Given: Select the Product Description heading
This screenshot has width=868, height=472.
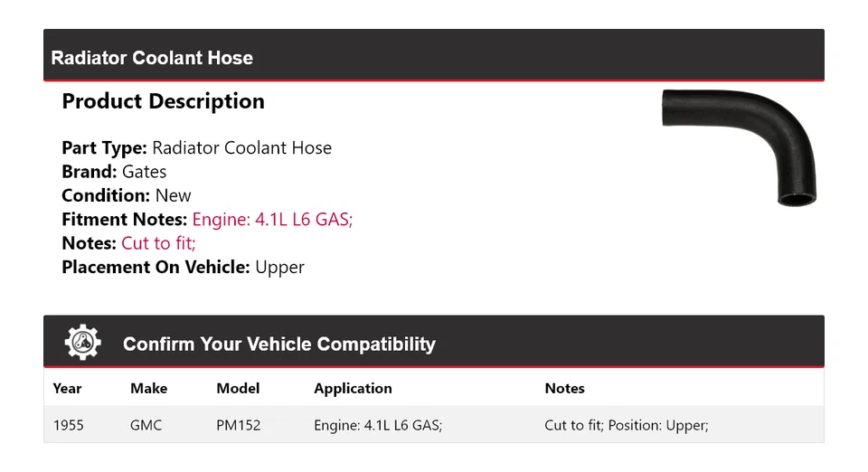Looking at the screenshot, I should (163, 101).
